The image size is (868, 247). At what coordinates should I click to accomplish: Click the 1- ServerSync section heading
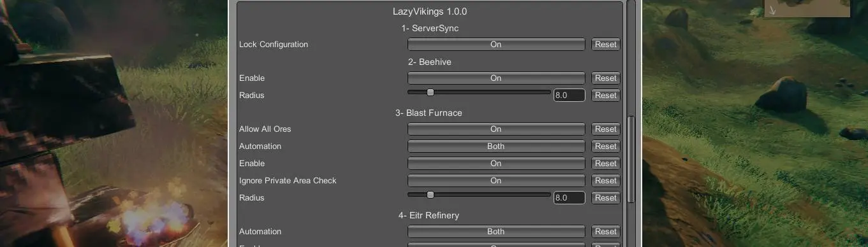pyautogui.click(x=430, y=28)
